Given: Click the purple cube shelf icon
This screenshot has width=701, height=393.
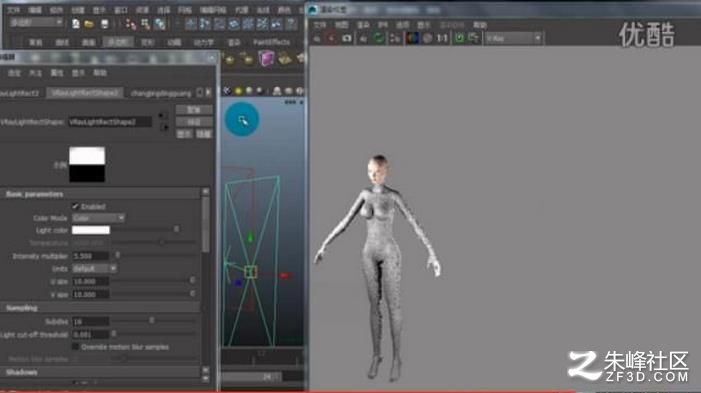Looking at the screenshot, I should (266, 59).
